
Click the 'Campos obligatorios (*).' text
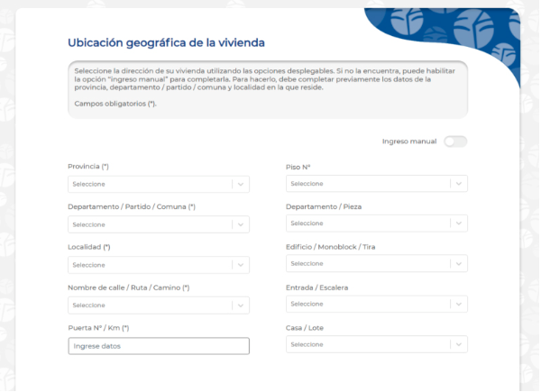(x=115, y=104)
